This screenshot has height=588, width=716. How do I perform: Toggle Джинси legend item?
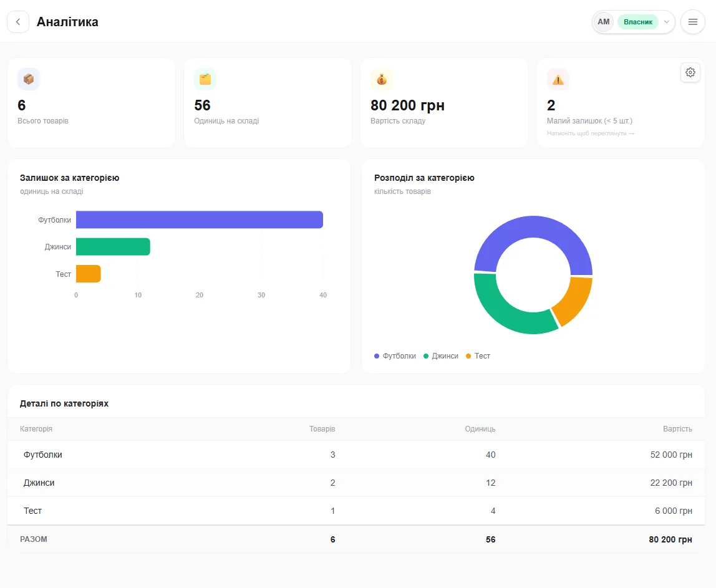(441, 356)
